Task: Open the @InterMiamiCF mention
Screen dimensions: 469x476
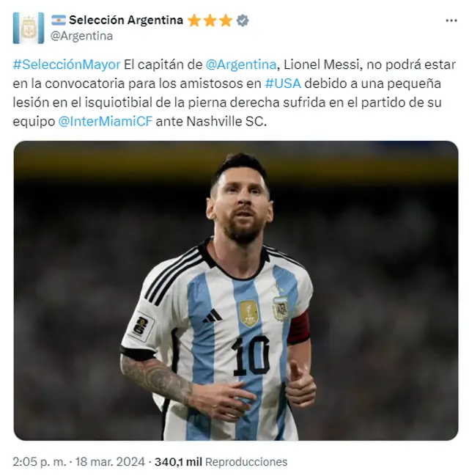Action: [x=106, y=122]
